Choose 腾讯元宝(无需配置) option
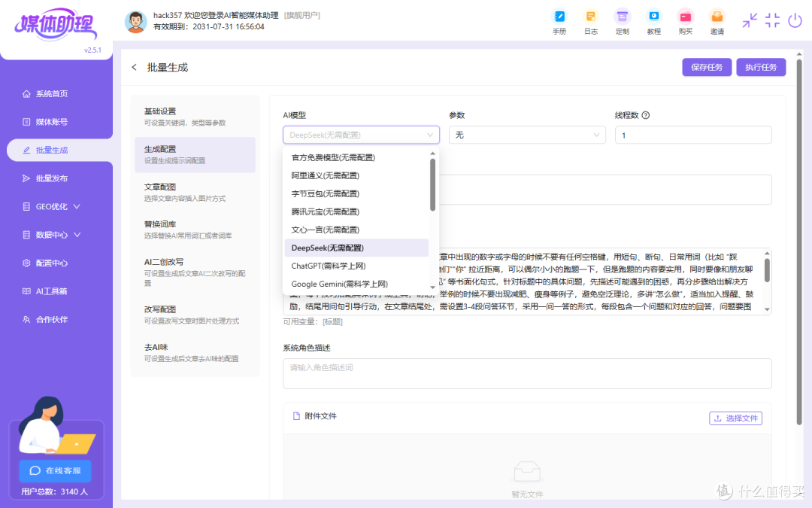This screenshot has height=508, width=812. coord(357,211)
